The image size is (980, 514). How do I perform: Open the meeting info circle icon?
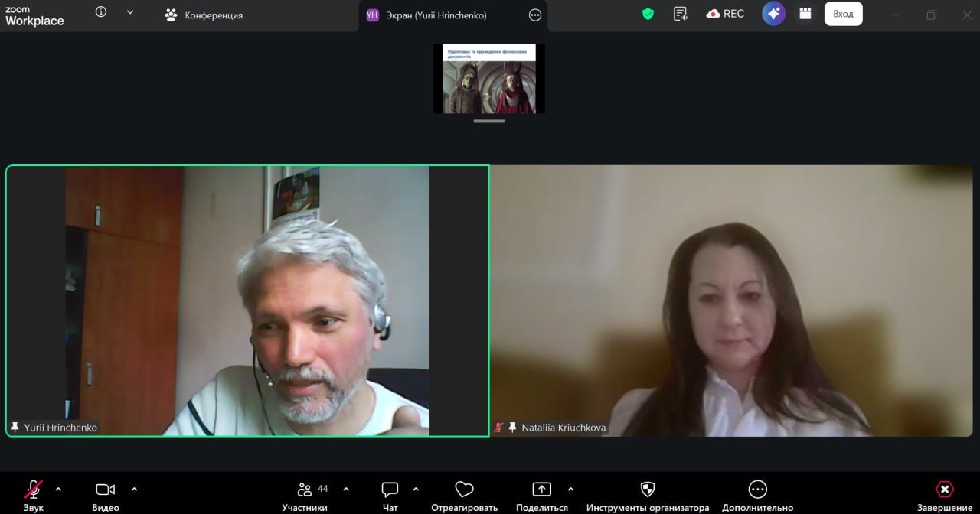pos(101,12)
